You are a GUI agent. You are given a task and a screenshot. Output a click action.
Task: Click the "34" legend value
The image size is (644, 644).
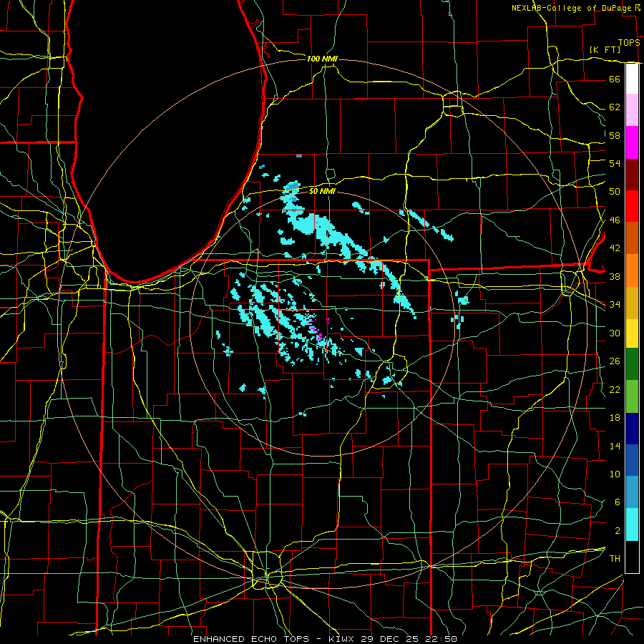615,304
